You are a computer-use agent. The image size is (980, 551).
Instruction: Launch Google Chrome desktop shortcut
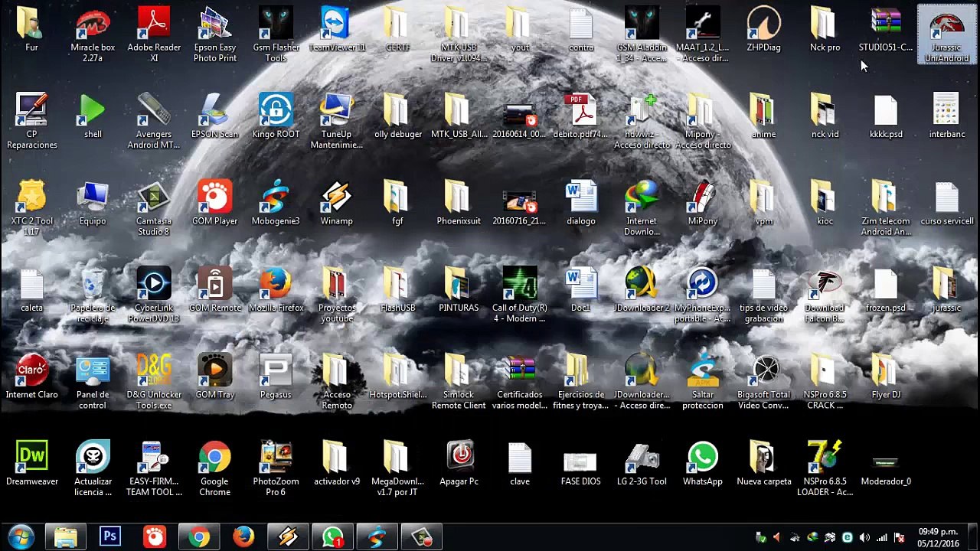215,468
